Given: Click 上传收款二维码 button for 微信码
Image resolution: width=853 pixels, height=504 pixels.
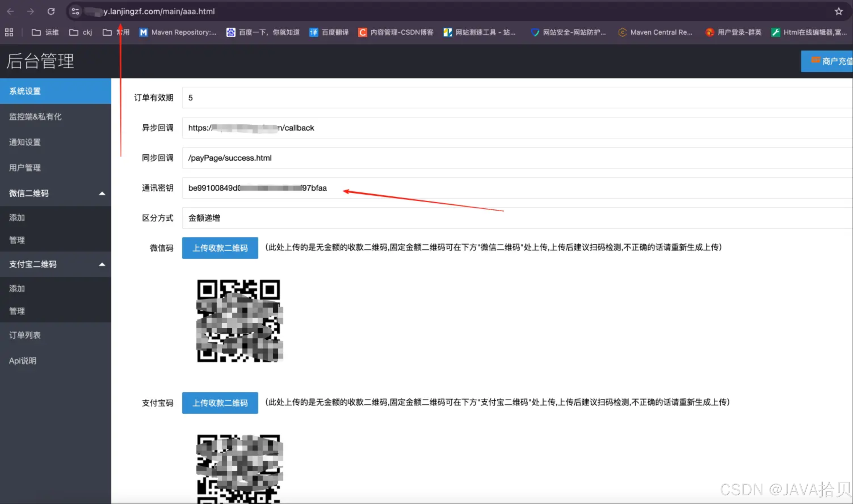Looking at the screenshot, I should pos(220,248).
